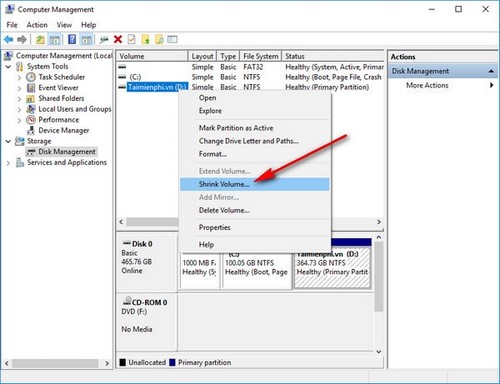500x384 pixels.
Task: Choose Format... from context menu
Action: coord(255,154)
